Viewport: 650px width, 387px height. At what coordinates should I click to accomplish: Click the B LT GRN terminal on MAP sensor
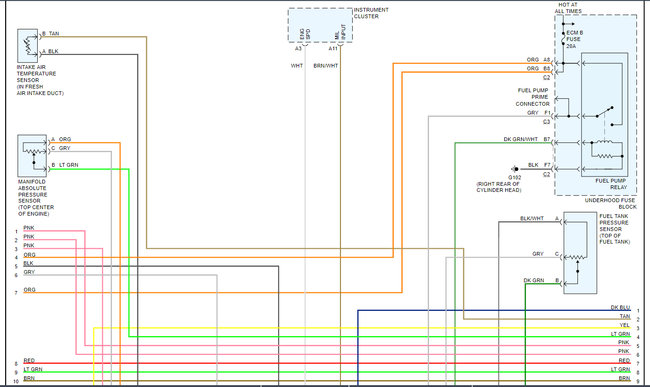pyautogui.click(x=65, y=165)
